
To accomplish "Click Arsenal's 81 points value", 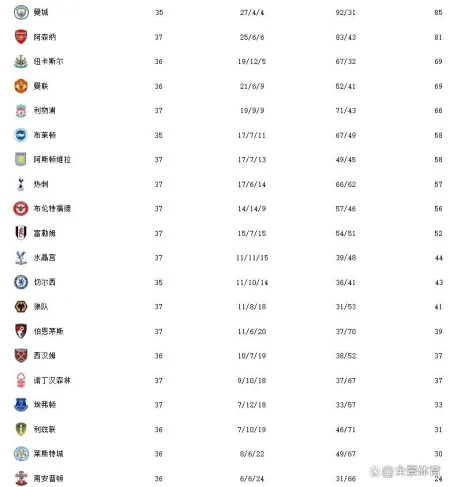I will pyautogui.click(x=438, y=37).
